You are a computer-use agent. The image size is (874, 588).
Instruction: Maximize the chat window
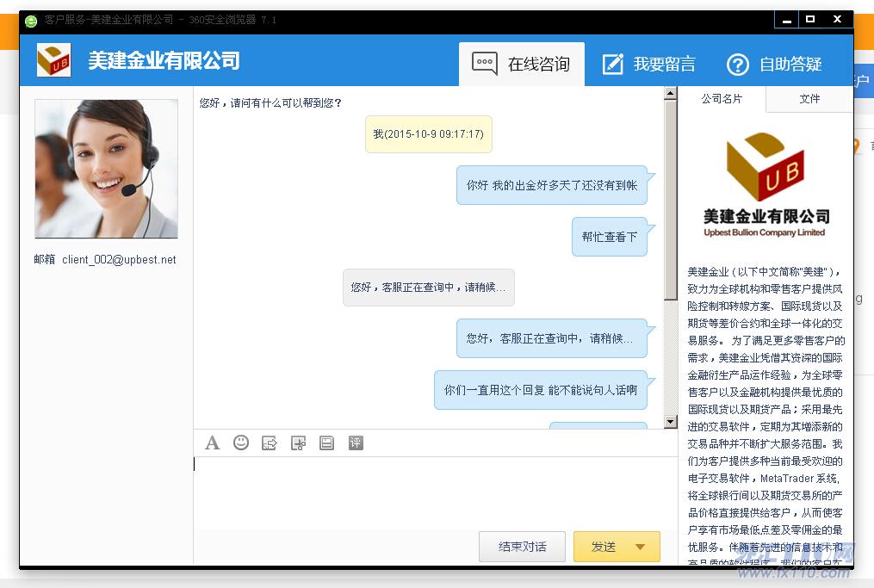(810, 20)
